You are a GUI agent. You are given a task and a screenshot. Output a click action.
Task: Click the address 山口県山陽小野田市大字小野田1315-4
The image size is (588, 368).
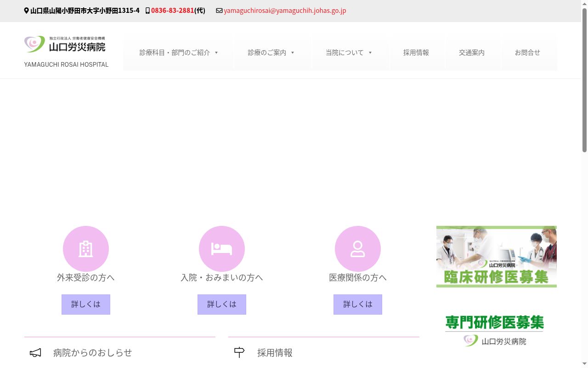[x=85, y=11]
